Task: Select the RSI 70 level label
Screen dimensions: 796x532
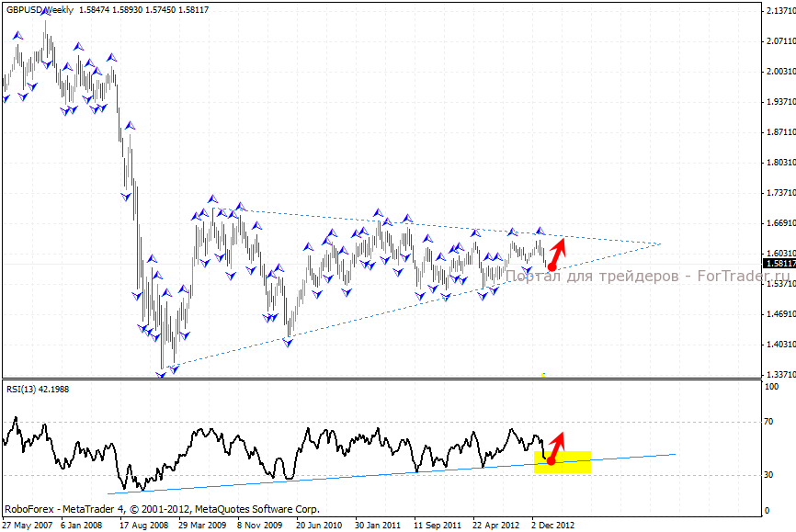Action: 770,422
